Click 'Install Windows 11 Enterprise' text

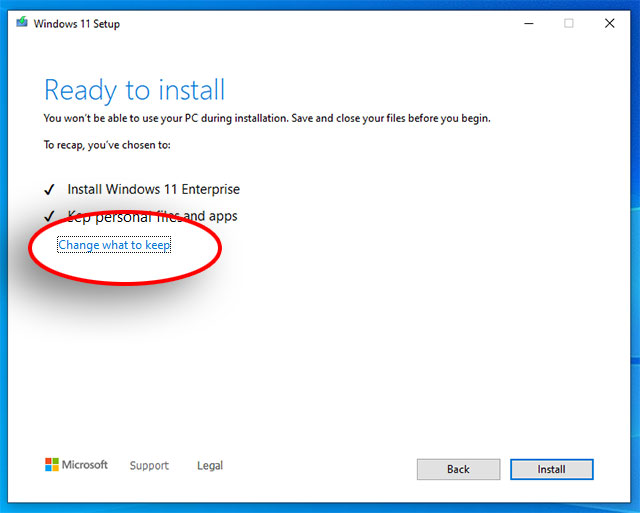(153, 189)
